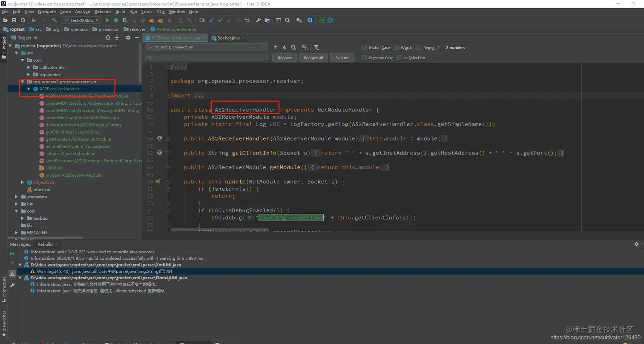Image resolution: width=644 pixels, height=344 pixels.
Task: Expand the ObjectUtils class node
Action: tap(23, 182)
